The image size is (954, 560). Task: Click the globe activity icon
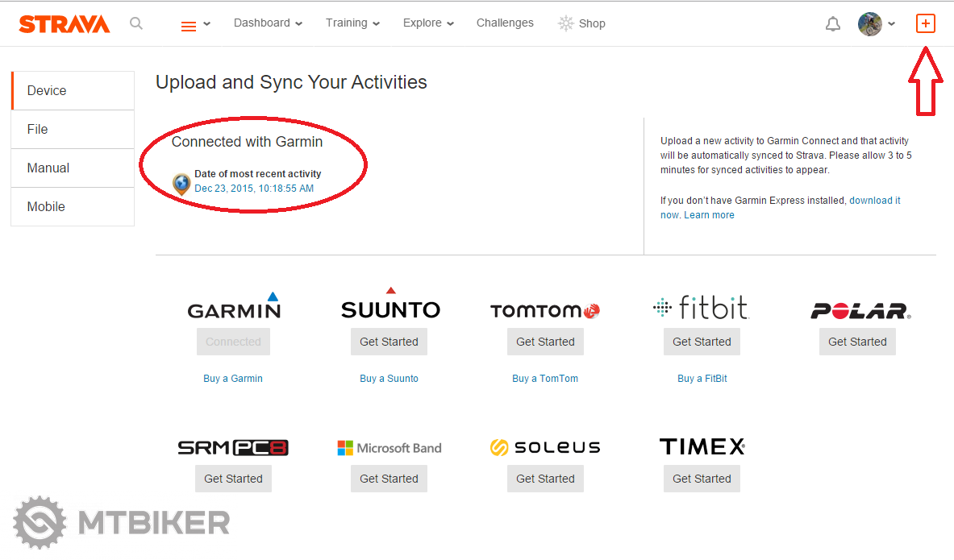(x=181, y=183)
